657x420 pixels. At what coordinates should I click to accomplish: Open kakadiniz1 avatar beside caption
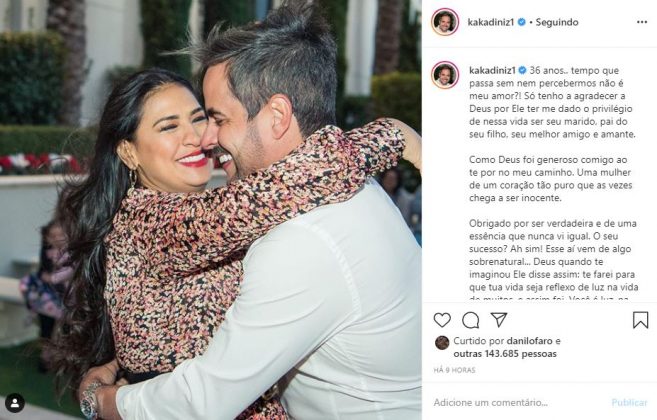pyautogui.click(x=445, y=75)
